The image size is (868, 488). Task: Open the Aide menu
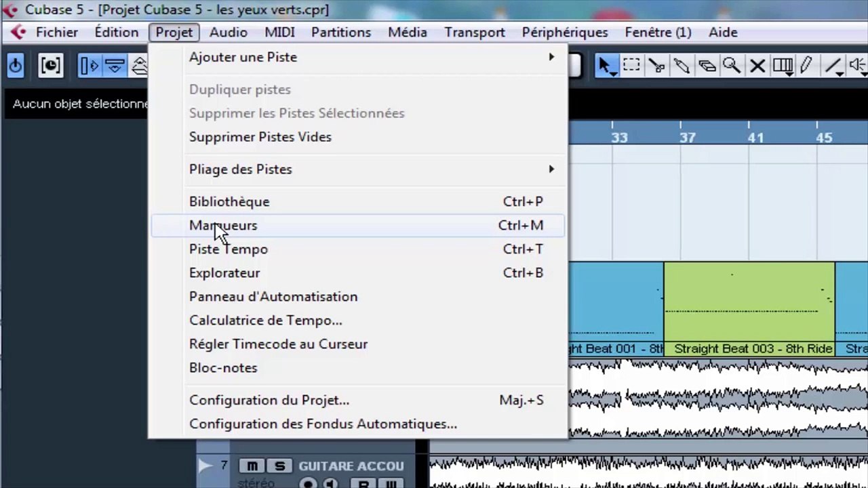tap(723, 32)
